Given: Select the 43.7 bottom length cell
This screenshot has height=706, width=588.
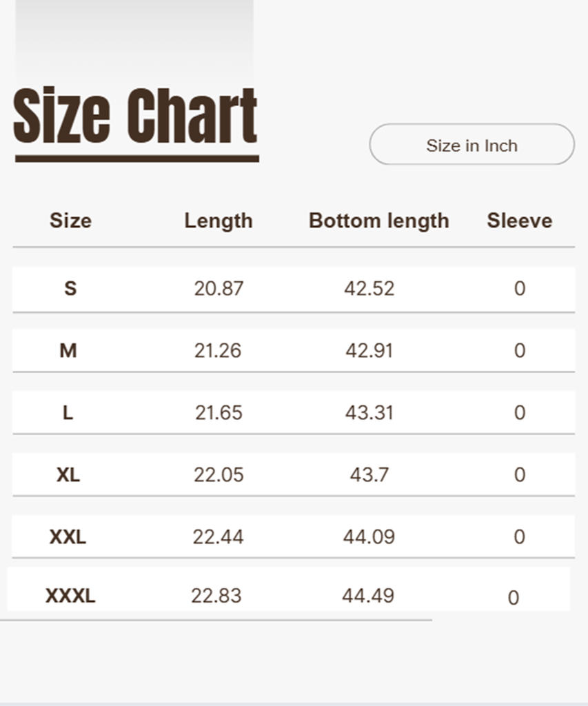Looking at the screenshot, I should 369,474.
